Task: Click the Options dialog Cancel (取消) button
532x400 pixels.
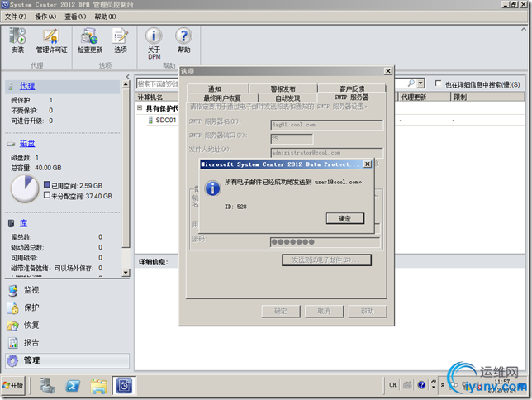Action: [x=324, y=311]
